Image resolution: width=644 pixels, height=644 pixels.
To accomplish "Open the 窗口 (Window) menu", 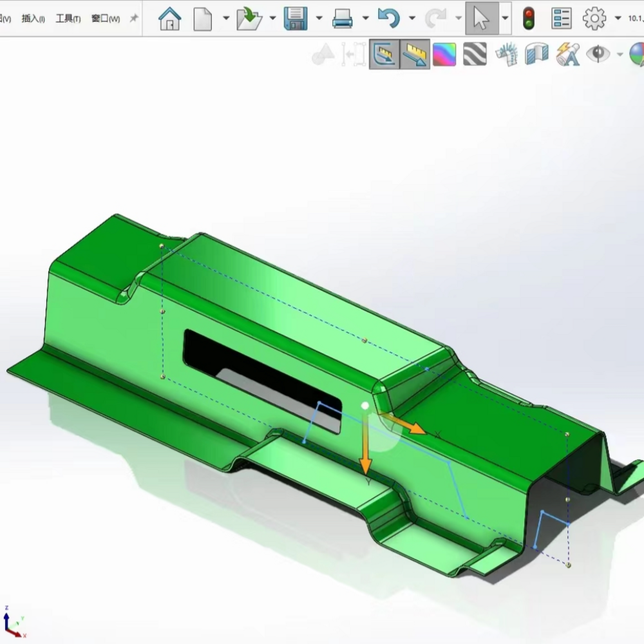I will tap(105, 19).
